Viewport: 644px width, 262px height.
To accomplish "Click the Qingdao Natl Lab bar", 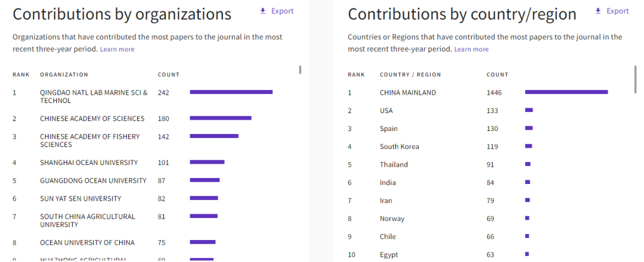I will [231, 92].
